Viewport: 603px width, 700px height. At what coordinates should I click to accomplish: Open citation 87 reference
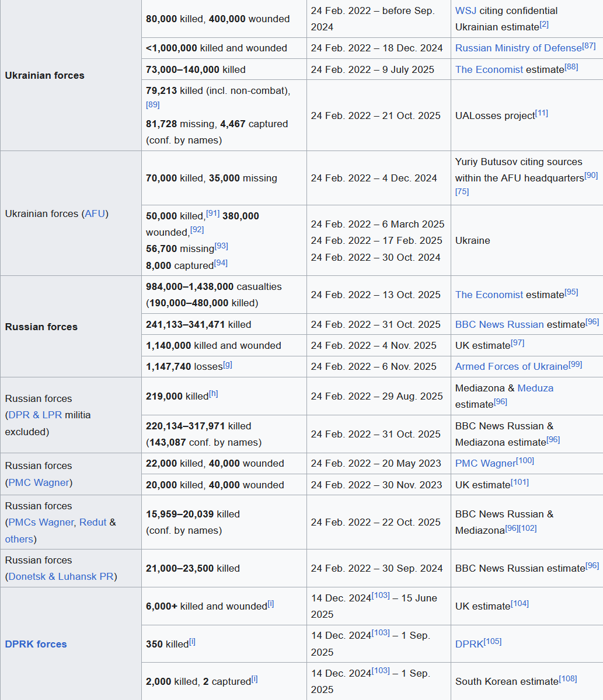pos(589,45)
